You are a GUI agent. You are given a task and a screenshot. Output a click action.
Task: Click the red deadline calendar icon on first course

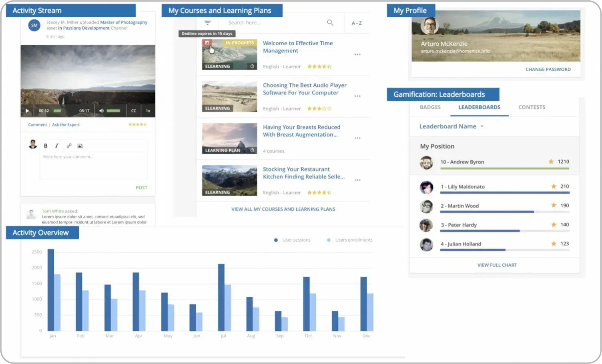coord(207,43)
